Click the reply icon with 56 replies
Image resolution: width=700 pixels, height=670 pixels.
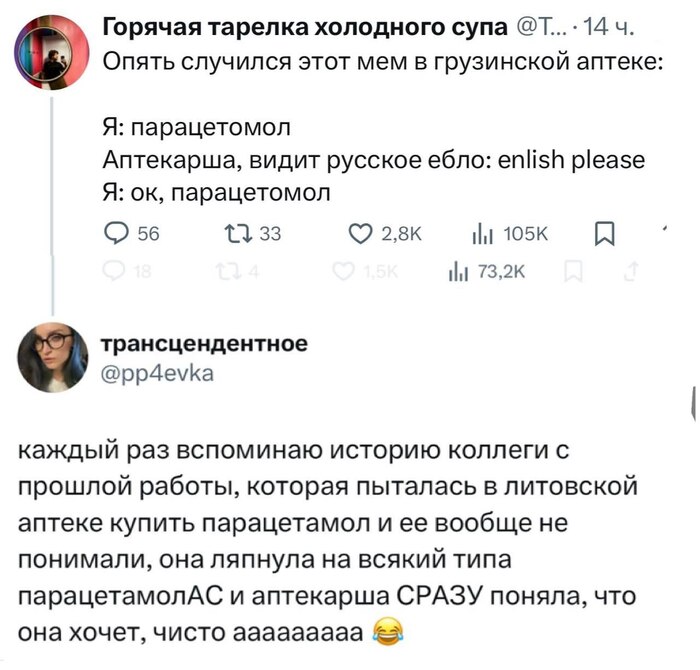[x=115, y=234]
